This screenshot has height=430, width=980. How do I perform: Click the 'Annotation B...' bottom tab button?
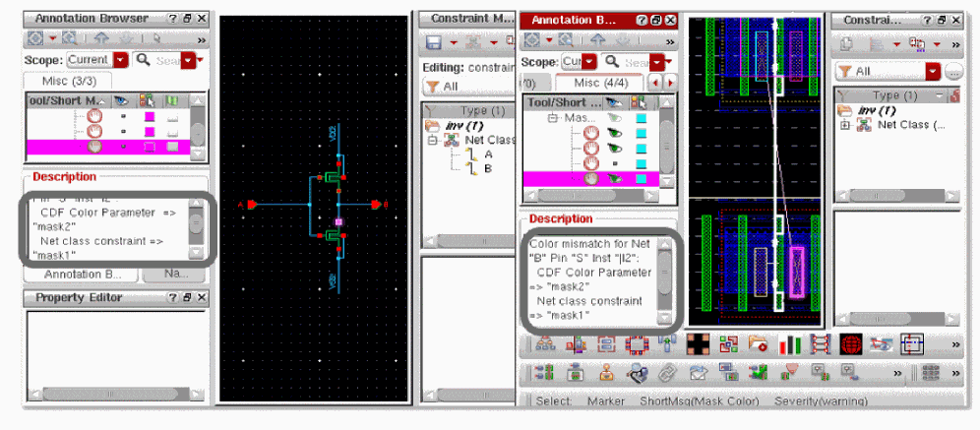82,275
